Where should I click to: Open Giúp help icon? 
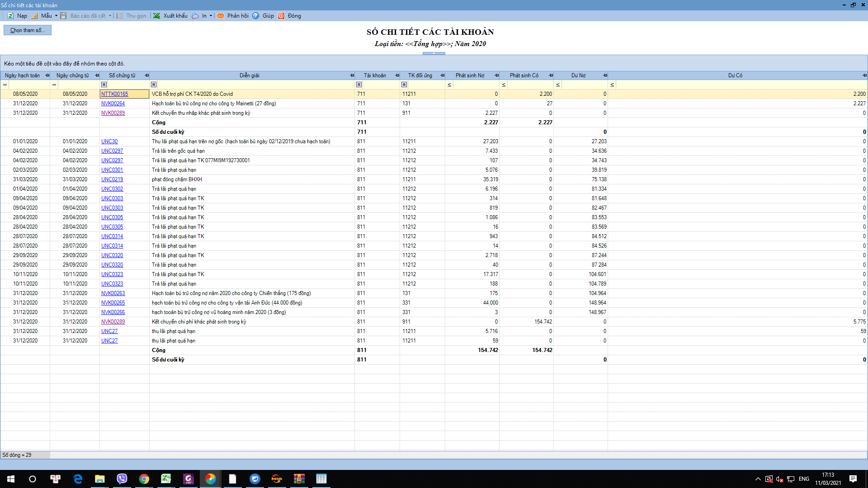click(x=256, y=16)
